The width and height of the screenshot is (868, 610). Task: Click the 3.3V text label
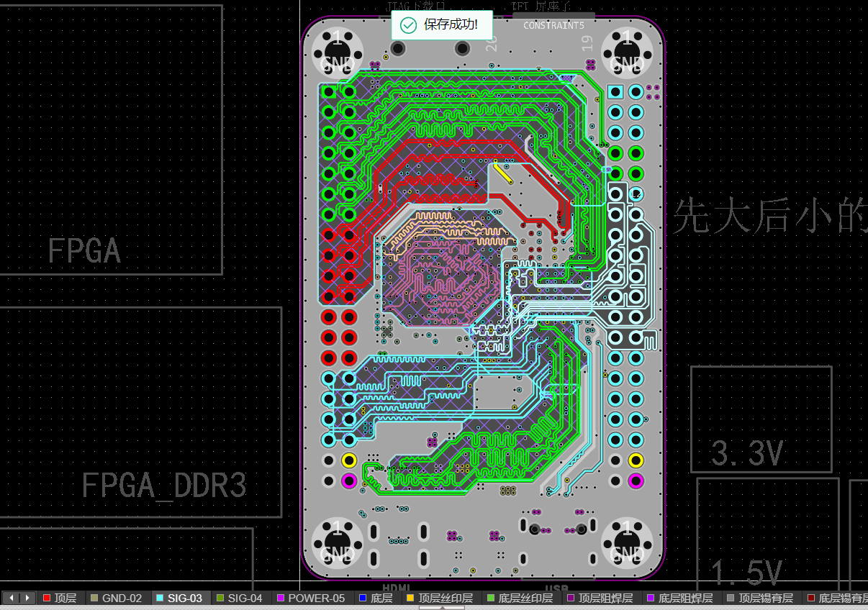click(x=747, y=453)
